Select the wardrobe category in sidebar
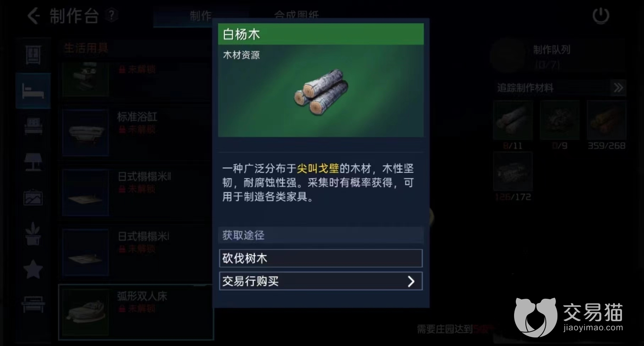This screenshot has height=346, width=644. click(33, 55)
